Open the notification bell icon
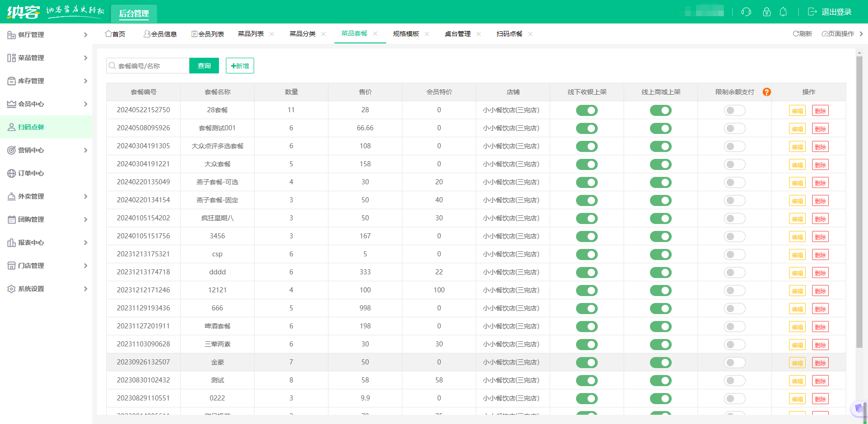The width and height of the screenshot is (868, 424). (x=783, y=12)
